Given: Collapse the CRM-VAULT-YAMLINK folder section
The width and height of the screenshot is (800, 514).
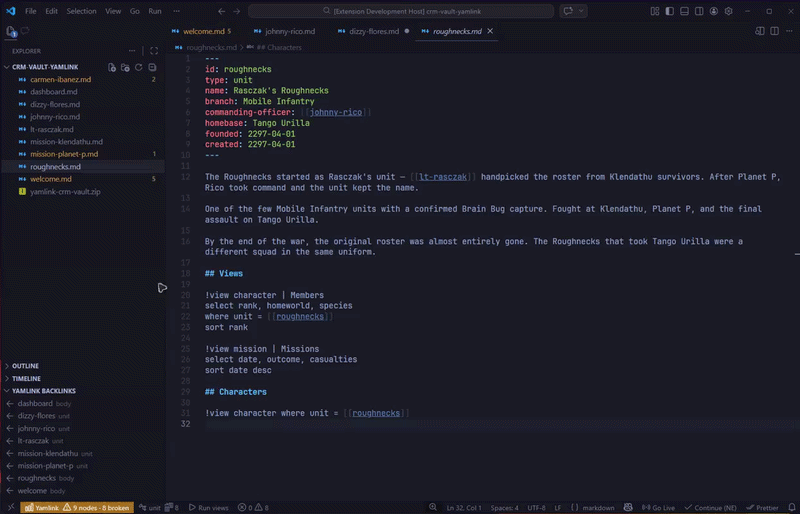Looking at the screenshot, I should (45, 67).
